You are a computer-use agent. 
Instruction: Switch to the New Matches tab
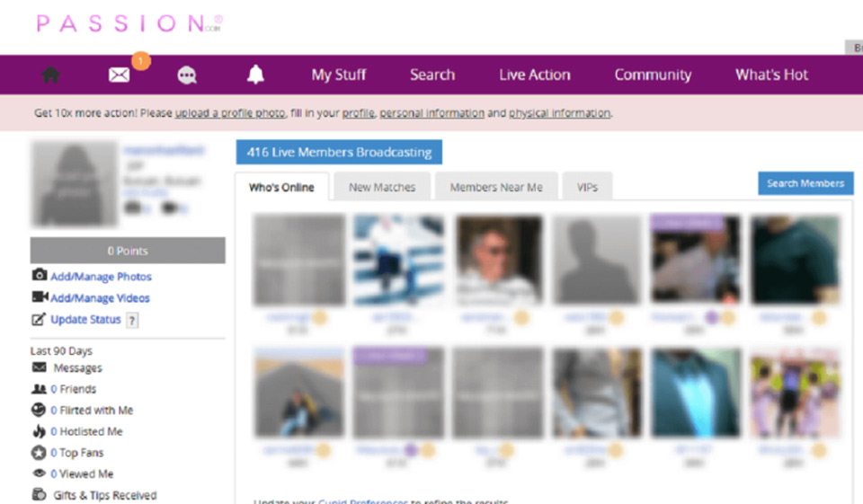tap(382, 188)
